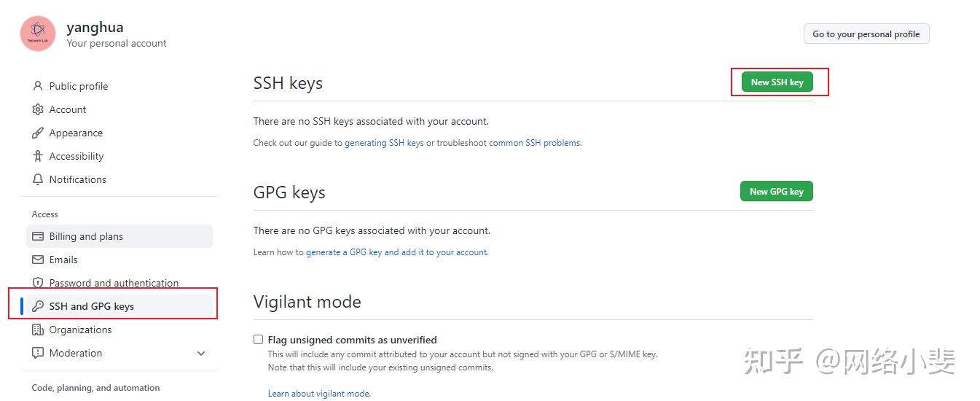This screenshot has height=401, width=980.
Task: Click the Emails envelope icon
Action: coord(38,260)
